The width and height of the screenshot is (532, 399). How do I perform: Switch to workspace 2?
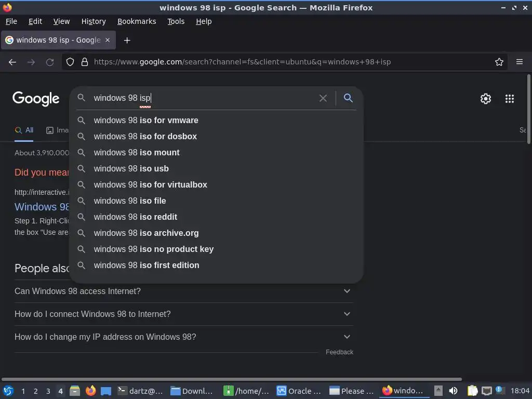(36, 391)
